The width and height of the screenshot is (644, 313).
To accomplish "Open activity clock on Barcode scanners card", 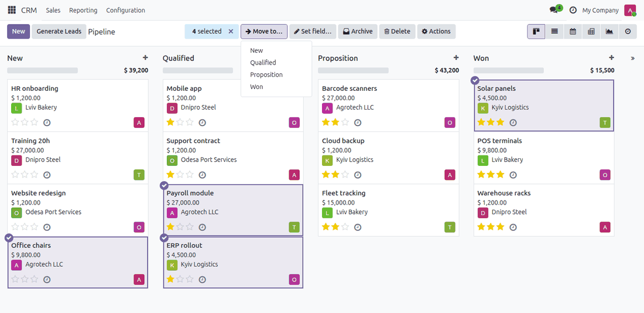I will 358,123.
